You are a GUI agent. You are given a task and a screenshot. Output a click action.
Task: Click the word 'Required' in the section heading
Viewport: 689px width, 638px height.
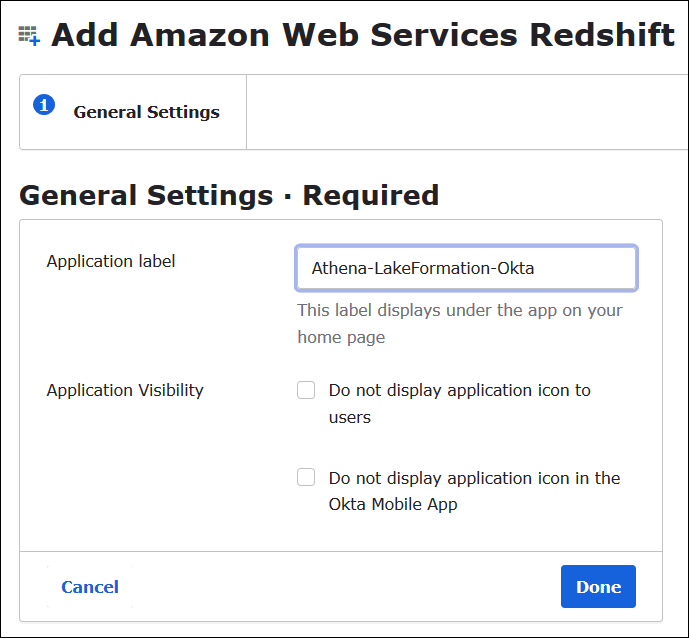(371, 195)
